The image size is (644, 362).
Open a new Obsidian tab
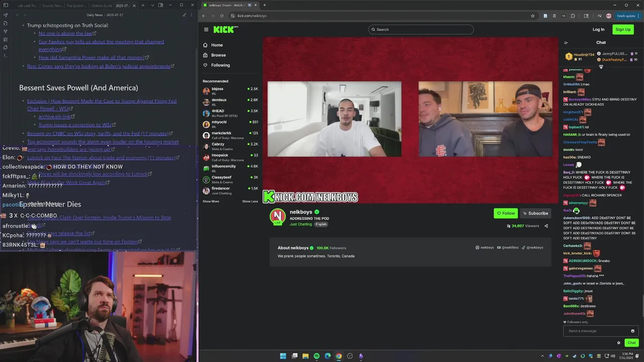pyautogui.click(x=143, y=5)
